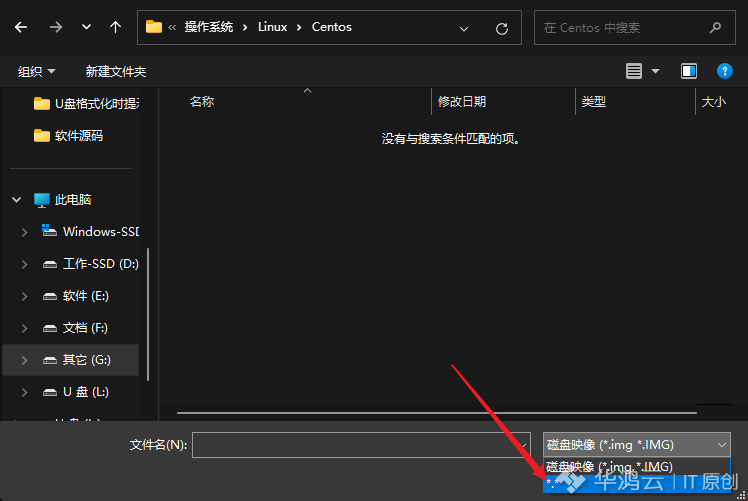The width and height of the screenshot is (748, 501).
Task: Toggle the preview pane icon
Action: (x=689, y=71)
